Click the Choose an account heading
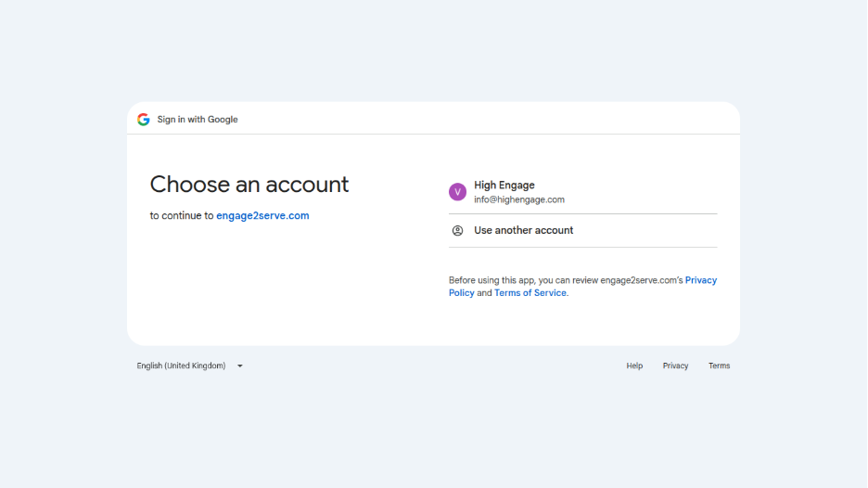 point(249,185)
